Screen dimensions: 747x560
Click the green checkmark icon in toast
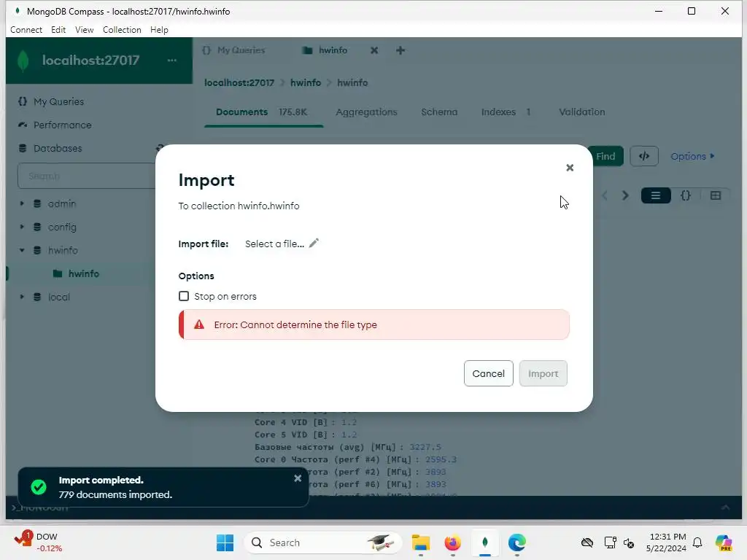click(x=39, y=487)
